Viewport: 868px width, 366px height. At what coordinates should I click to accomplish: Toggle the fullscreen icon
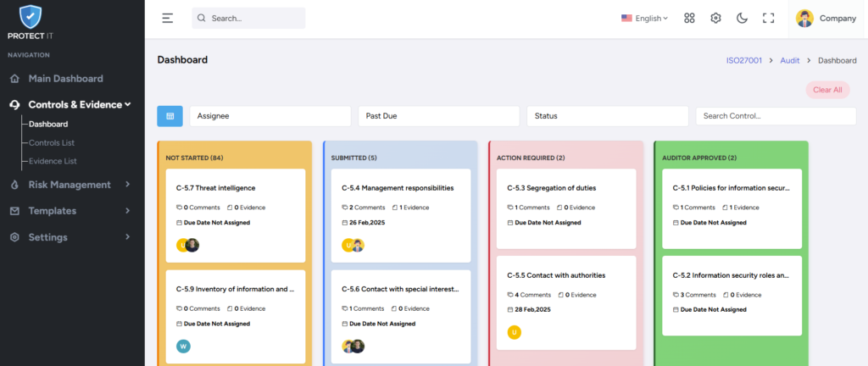[768, 19]
